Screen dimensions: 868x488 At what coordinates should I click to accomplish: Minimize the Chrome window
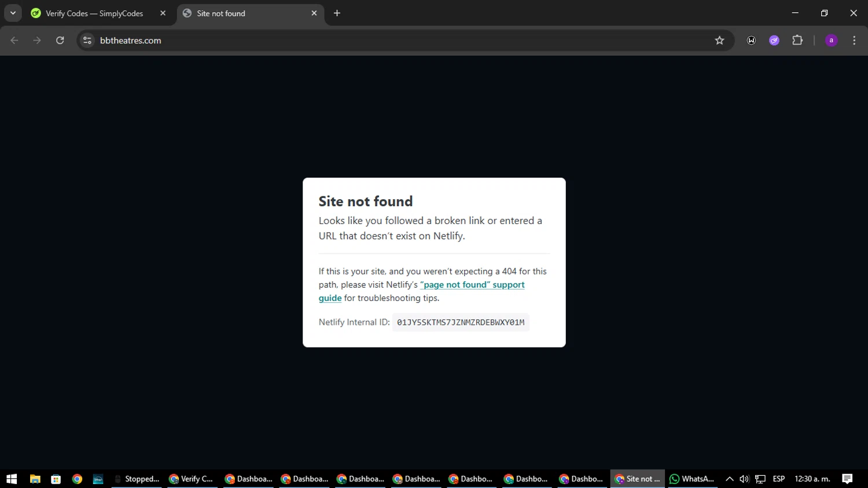tap(795, 13)
